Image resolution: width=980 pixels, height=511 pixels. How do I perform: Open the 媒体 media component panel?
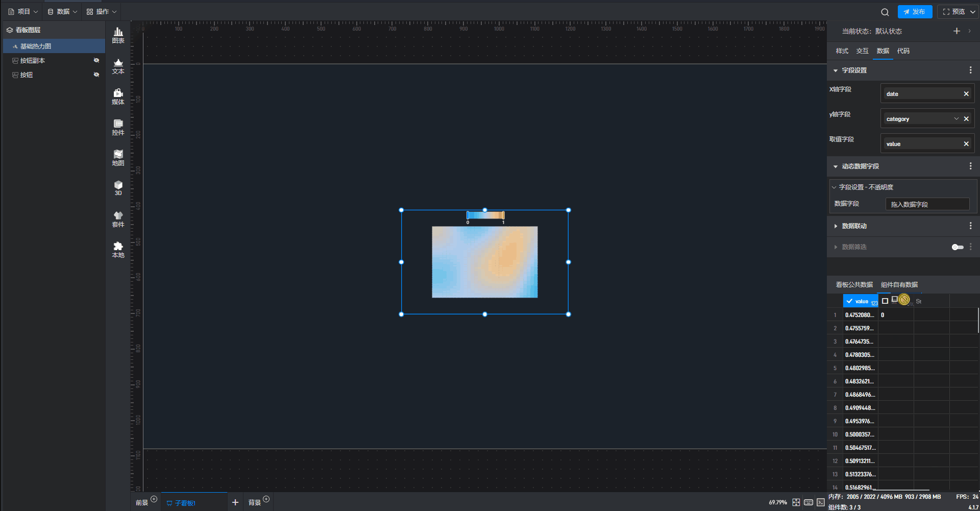[x=118, y=96]
